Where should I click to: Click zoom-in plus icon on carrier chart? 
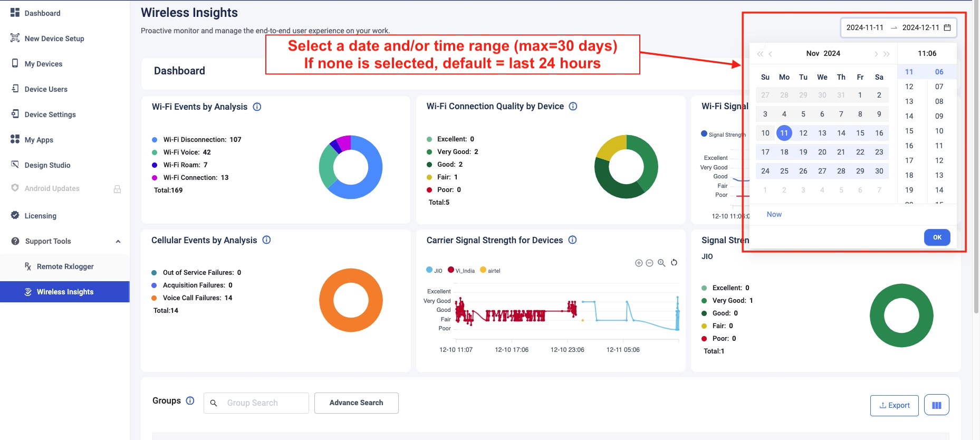(x=639, y=263)
